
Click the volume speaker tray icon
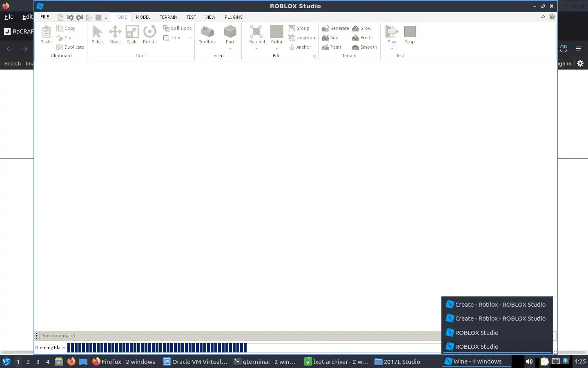click(529, 361)
